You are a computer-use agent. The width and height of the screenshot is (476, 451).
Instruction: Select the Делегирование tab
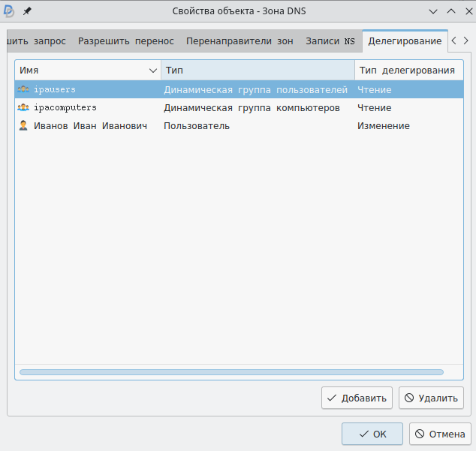click(405, 41)
